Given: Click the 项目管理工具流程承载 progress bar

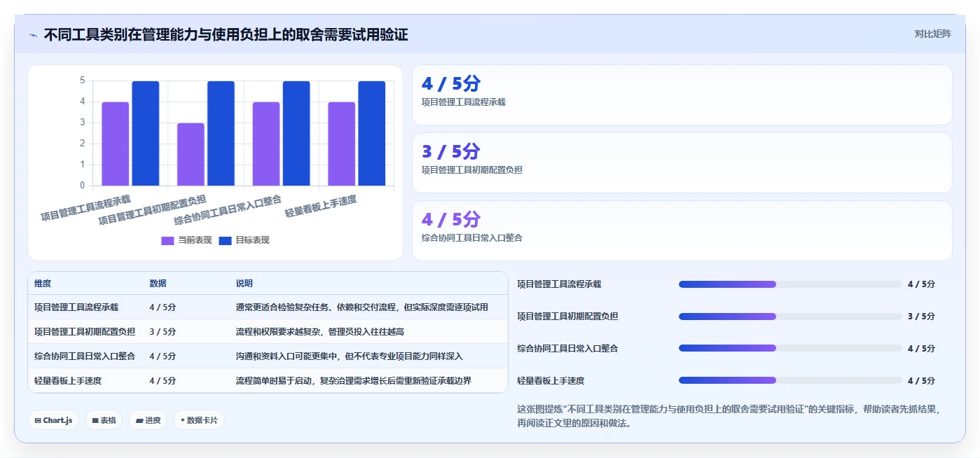Looking at the screenshot, I should pyautogui.click(x=790, y=284).
